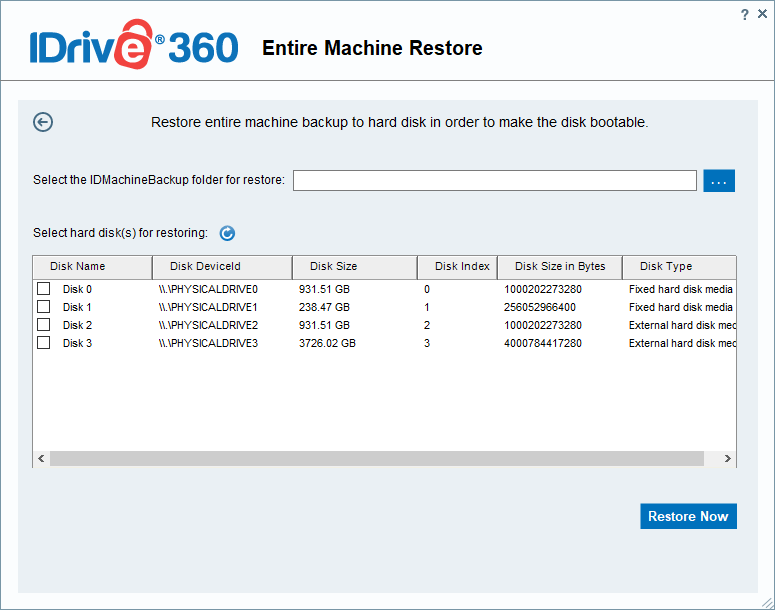Click the horizontal scrollbar's left arrow
Screen dimensions: 775x610
(41, 458)
